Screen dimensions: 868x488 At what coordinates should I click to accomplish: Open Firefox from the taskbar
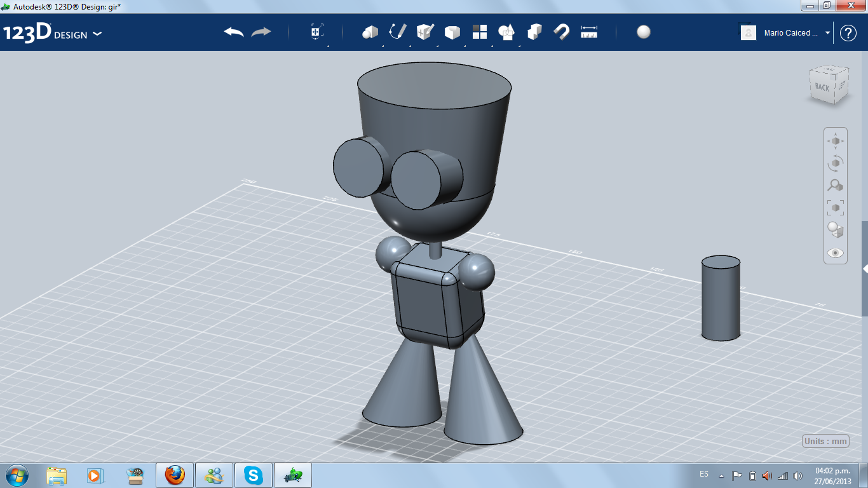174,475
